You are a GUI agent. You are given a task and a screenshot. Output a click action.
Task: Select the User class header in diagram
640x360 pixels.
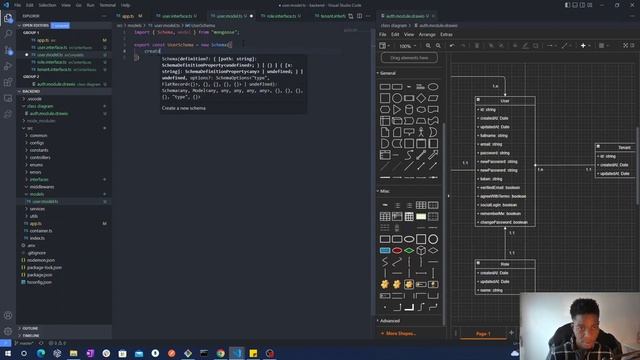tap(505, 100)
